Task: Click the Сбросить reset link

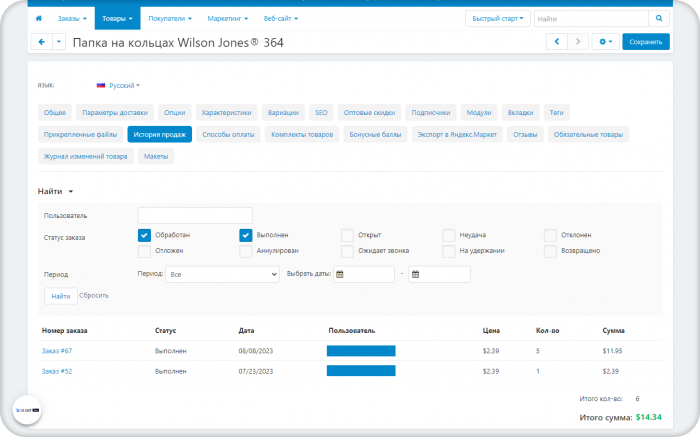Action: pos(94,295)
